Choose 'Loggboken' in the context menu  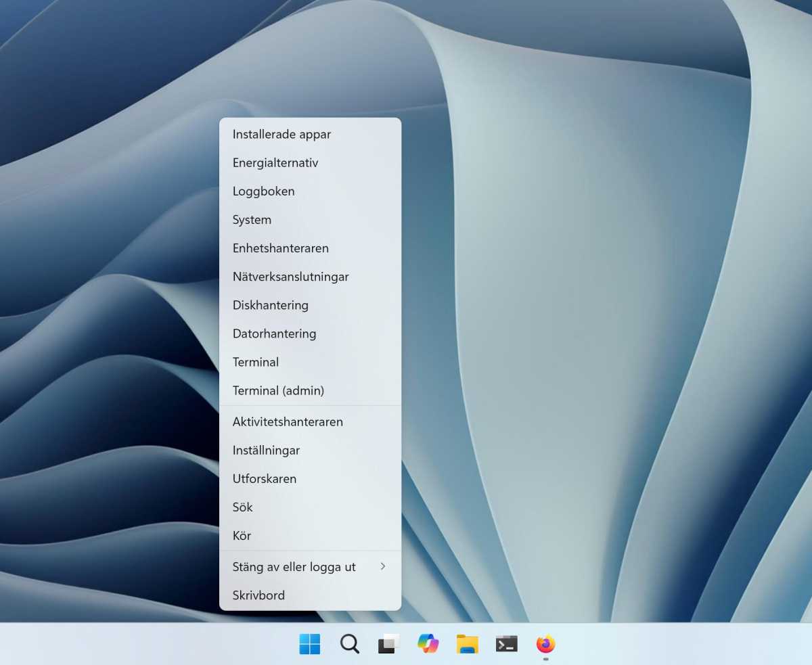(263, 191)
